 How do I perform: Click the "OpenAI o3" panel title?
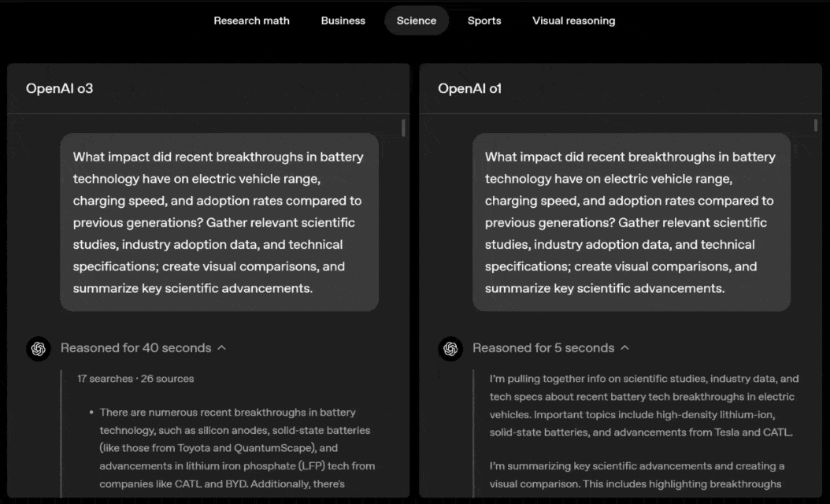point(60,88)
